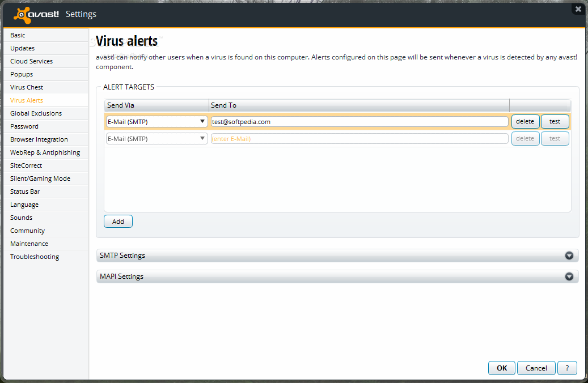Select WebRep & Antiphishing section
This screenshot has width=588, height=383.
pos(46,152)
